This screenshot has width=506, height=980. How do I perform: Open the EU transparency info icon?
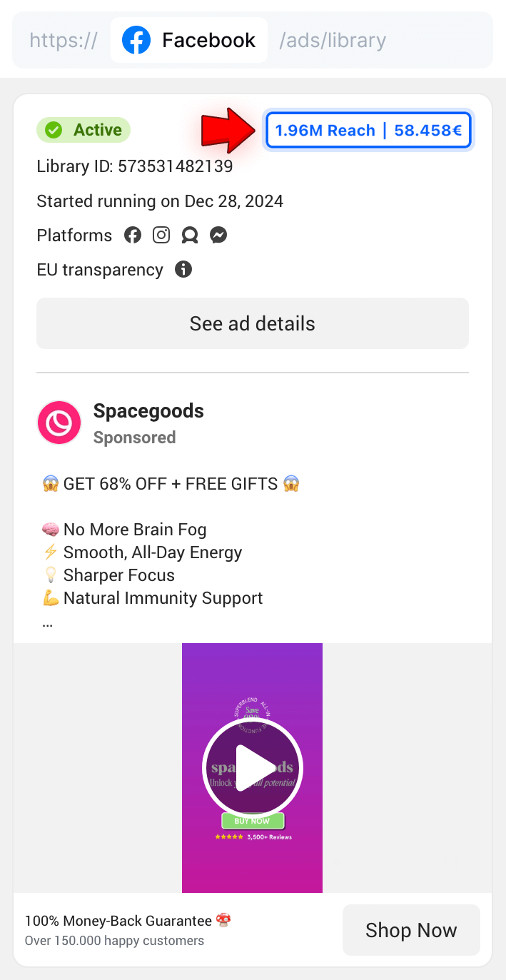point(183,270)
